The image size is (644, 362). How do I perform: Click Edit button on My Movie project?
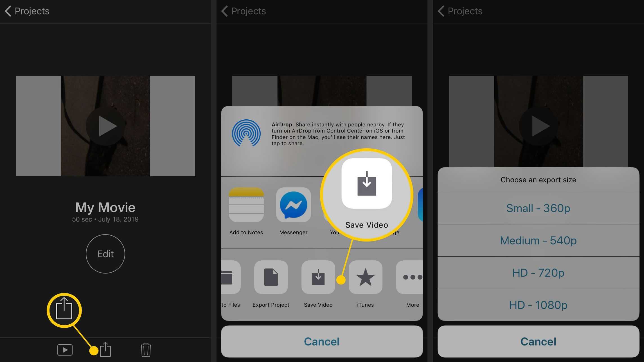pyautogui.click(x=105, y=253)
